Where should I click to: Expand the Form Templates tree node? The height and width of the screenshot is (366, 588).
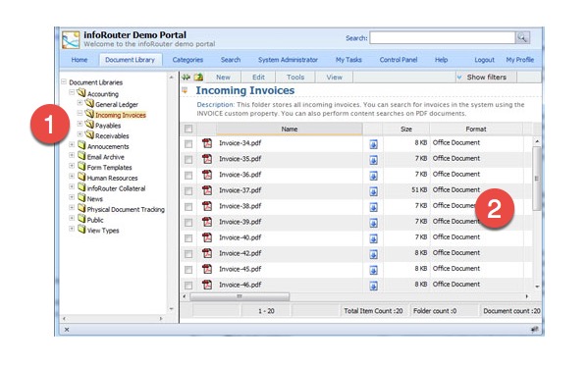tap(72, 166)
